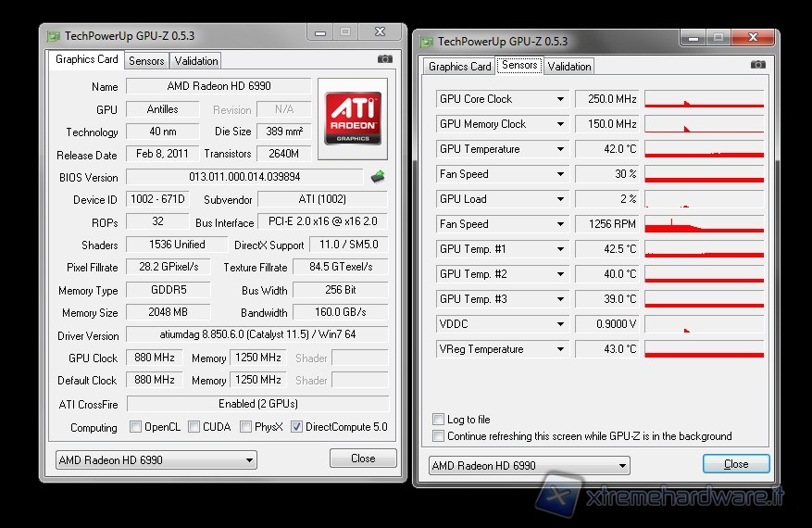Toggle the DirectCompute 5.0 checkbox
This screenshot has height=528, width=812.
(296, 427)
